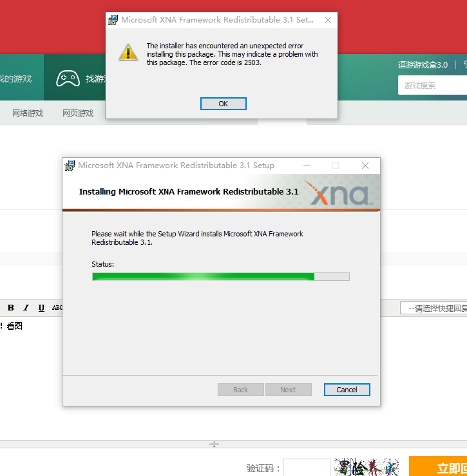Click the 'Installing Microsoft XNA Framework Redistributable 3.1' heading
Image resolution: width=467 pixels, height=476 pixels.
[x=189, y=191]
